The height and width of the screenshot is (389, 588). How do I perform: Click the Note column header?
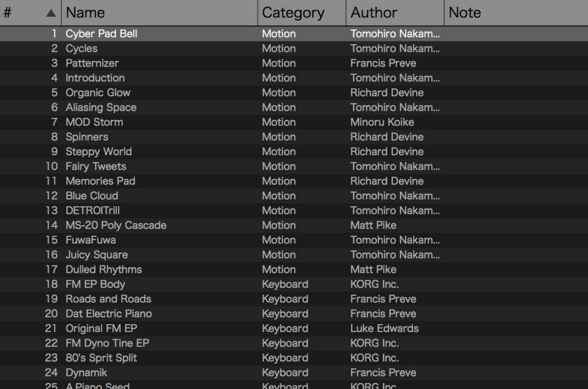point(465,13)
